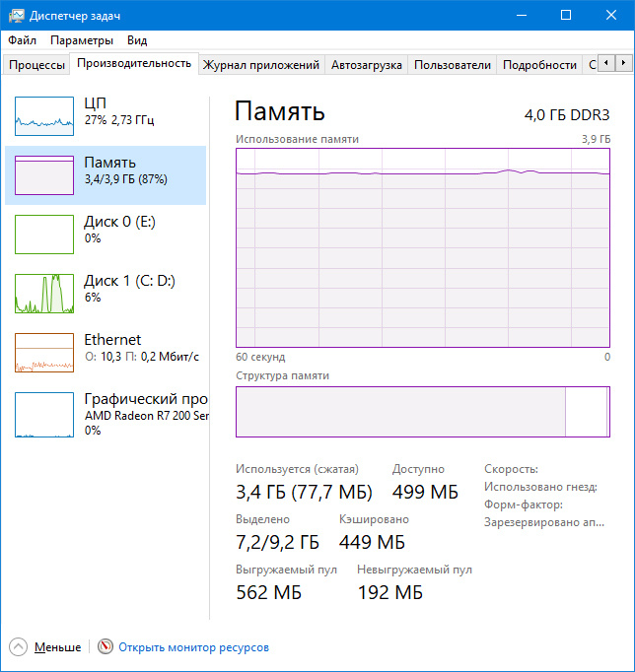Minimize the Диспетчер задач window
The image size is (635, 672).
(522, 16)
